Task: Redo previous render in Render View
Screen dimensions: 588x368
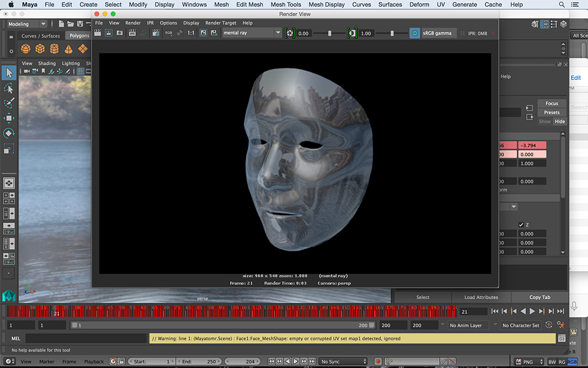Action: coord(98,33)
